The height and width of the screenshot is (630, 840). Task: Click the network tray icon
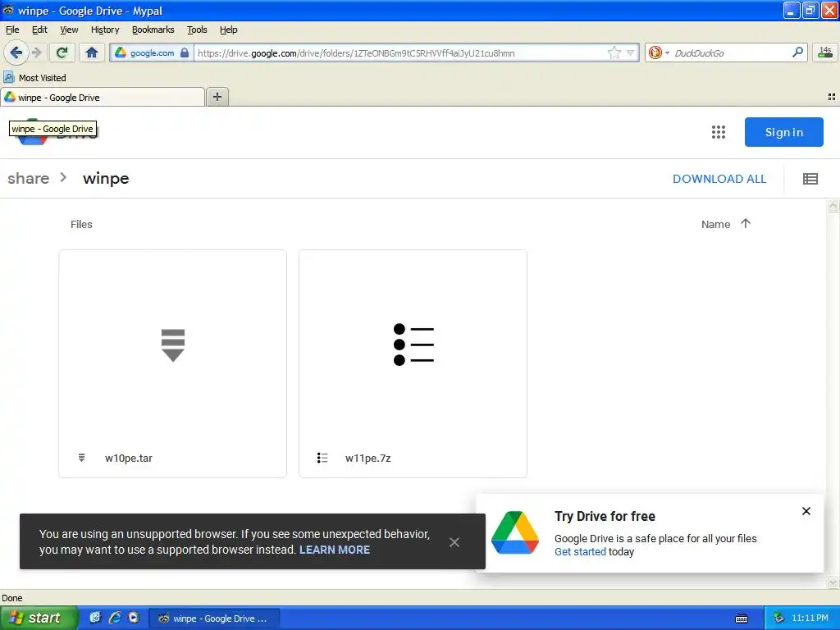778,619
